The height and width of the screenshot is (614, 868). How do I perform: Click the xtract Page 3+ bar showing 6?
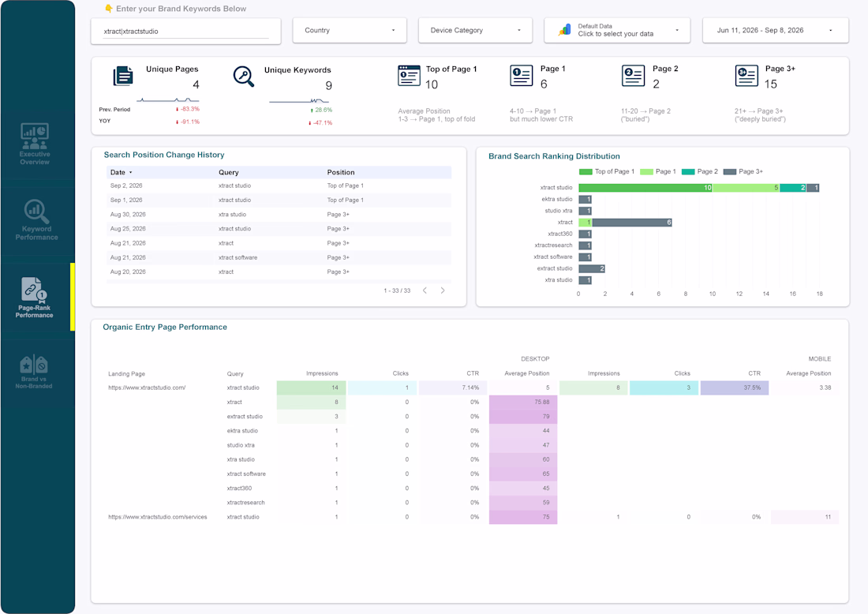[x=631, y=223]
